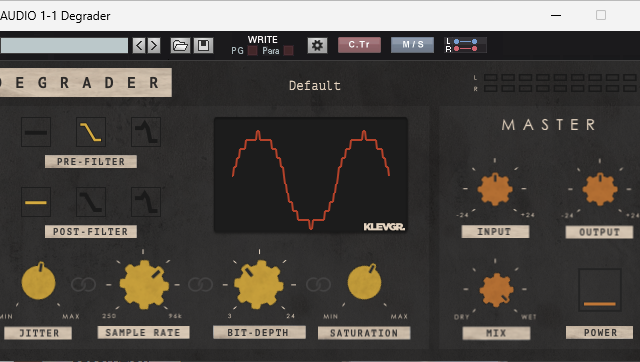This screenshot has width=640, height=362.
Task: Click the OUTPUT label
Action: pyautogui.click(x=599, y=232)
